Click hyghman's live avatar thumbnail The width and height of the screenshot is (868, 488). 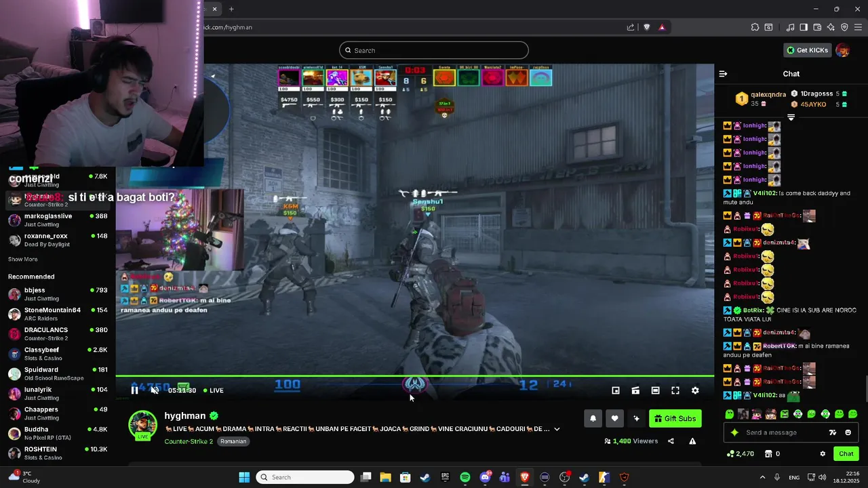pyautogui.click(x=142, y=425)
